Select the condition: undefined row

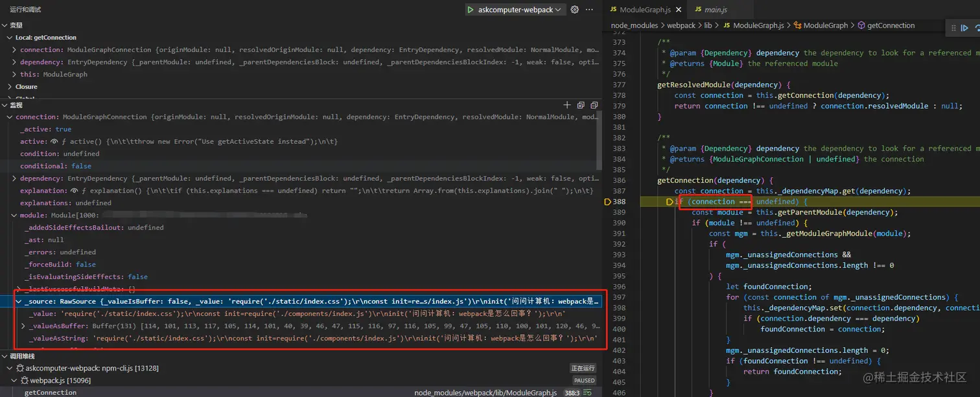click(x=300, y=154)
